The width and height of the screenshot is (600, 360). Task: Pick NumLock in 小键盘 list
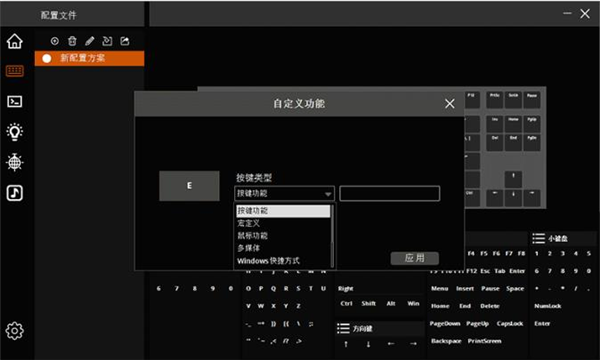pyautogui.click(x=548, y=306)
